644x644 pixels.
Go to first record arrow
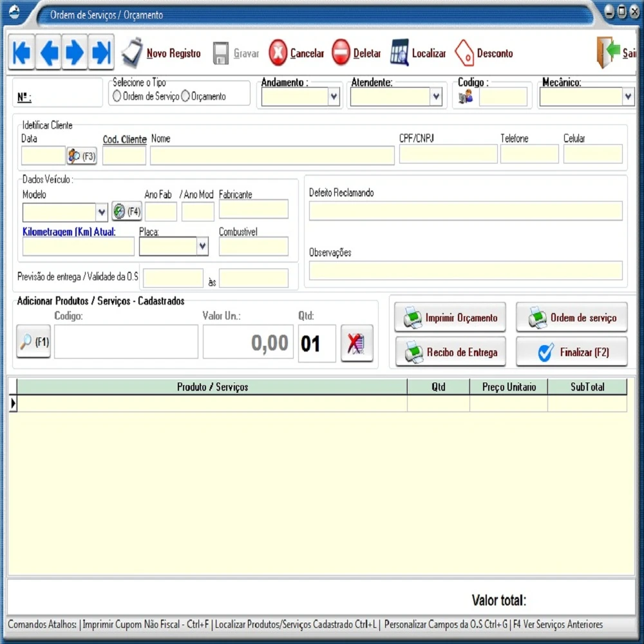tap(22, 53)
